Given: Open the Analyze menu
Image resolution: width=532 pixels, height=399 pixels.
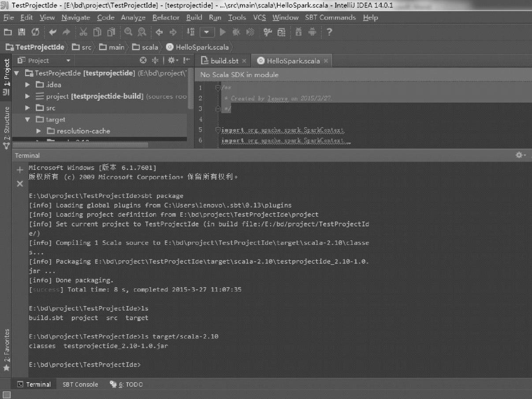Looking at the screenshot, I should (133, 18).
